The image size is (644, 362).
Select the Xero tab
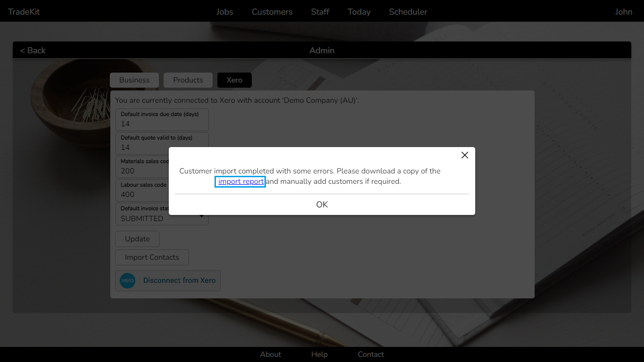pos(234,80)
